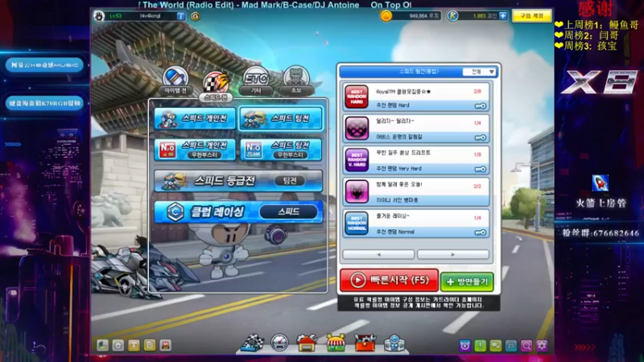Image resolution: width=644 pixels, height=362 pixels.
Task: Click the blue K coin icon
Action: pos(452,16)
